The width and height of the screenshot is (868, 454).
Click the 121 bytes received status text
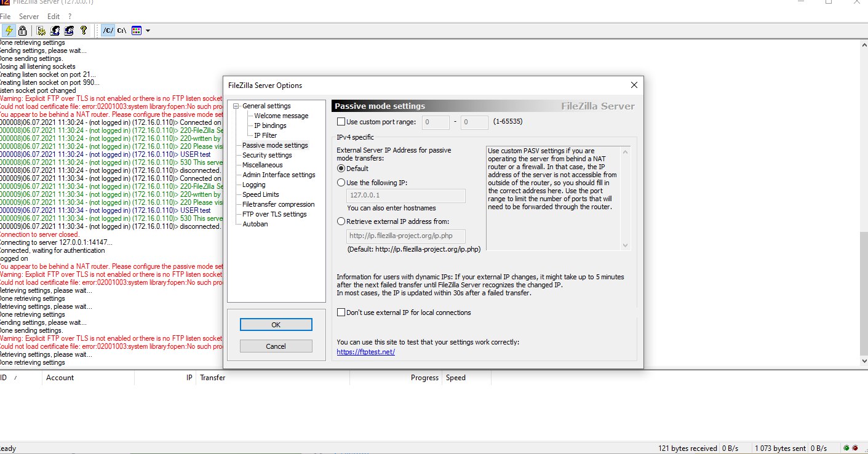688,448
